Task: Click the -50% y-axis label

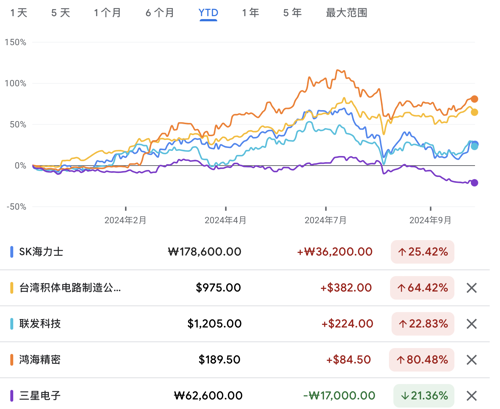Action: click(x=16, y=207)
